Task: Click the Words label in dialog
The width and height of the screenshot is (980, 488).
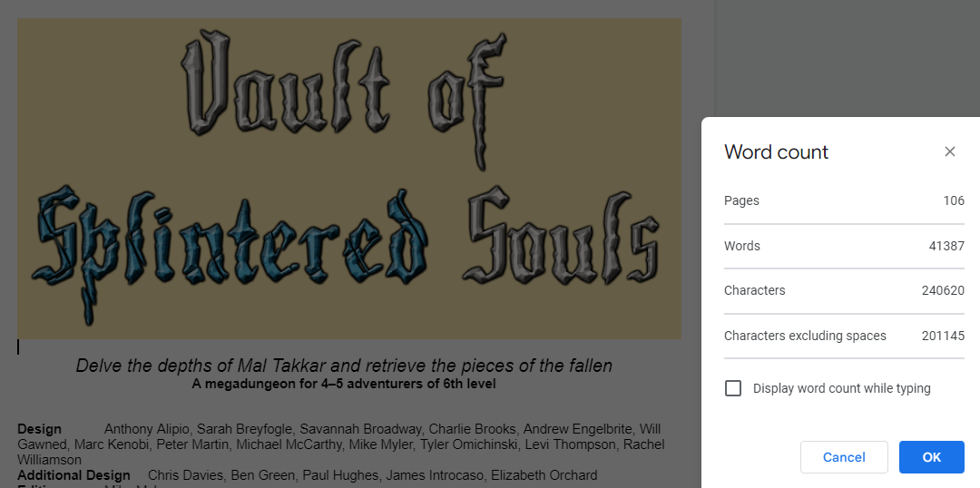Action: click(742, 246)
